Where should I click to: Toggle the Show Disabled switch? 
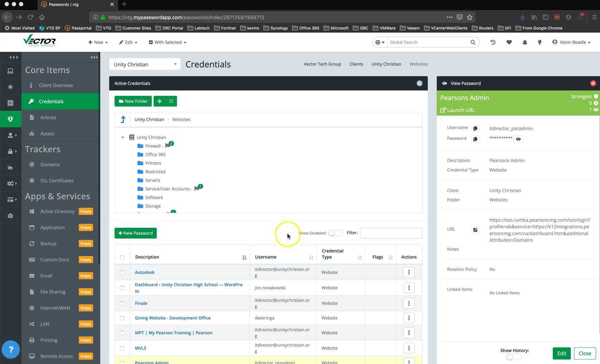[335, 233]
